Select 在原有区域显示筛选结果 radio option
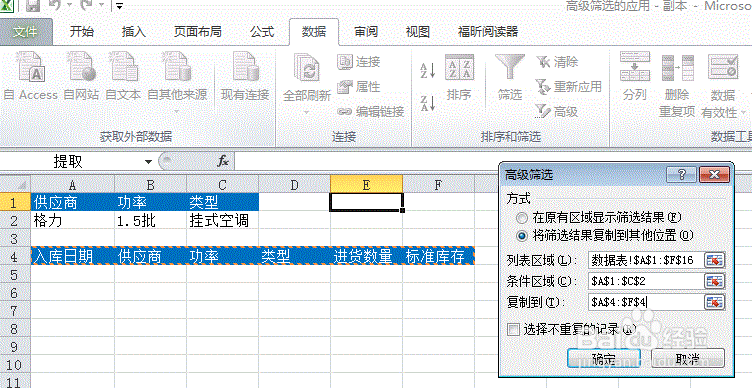The image size is (752, 388). (x=522, y=218)
